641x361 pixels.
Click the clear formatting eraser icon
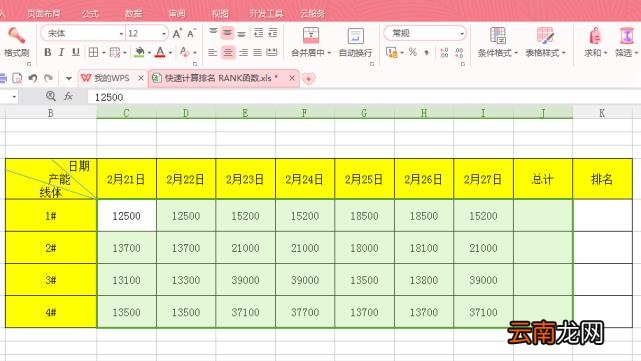[x=184, y=52]
